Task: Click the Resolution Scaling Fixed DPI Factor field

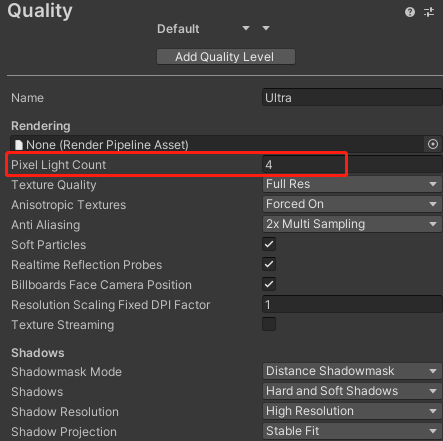Action: click(x=352, y=304)
